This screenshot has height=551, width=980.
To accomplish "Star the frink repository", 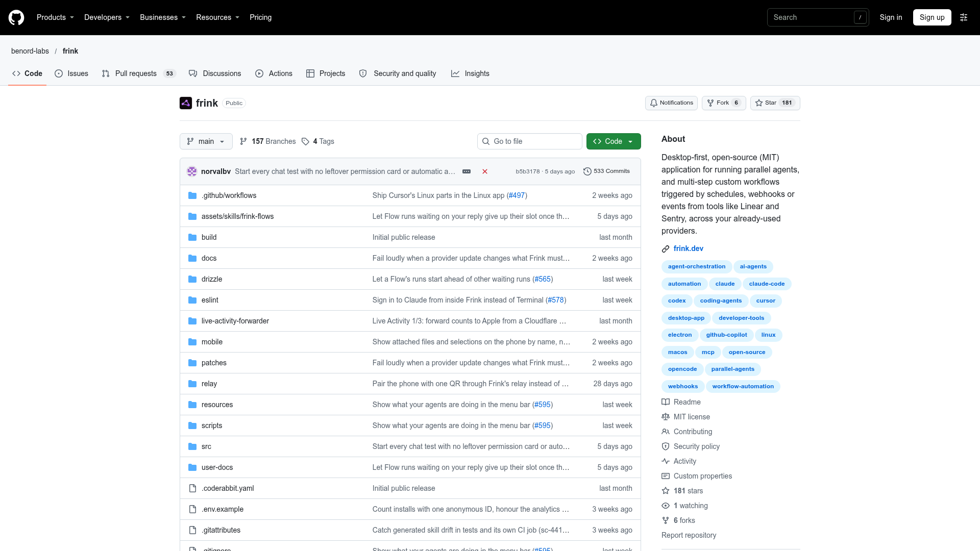I will (x=775, y=103).
